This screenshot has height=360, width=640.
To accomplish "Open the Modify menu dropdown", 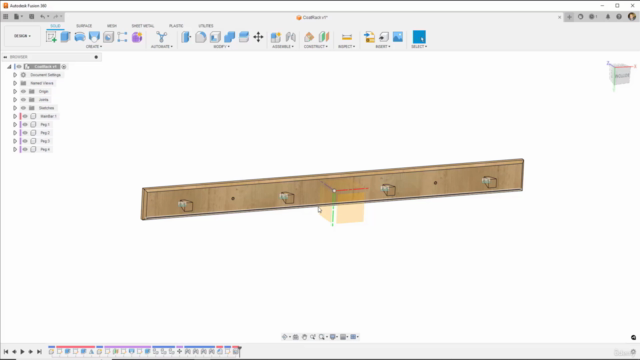I will pos(222,47).
